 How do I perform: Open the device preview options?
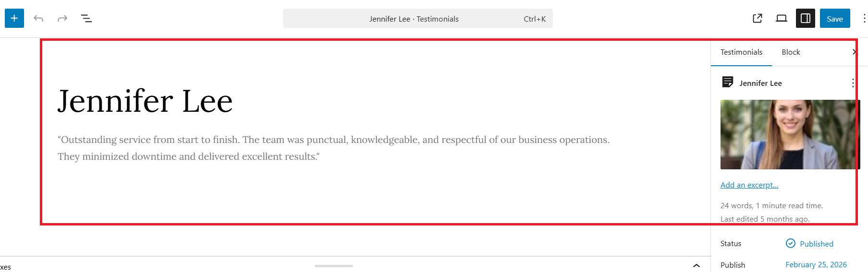pyautogui.click(x=782, y=18)
